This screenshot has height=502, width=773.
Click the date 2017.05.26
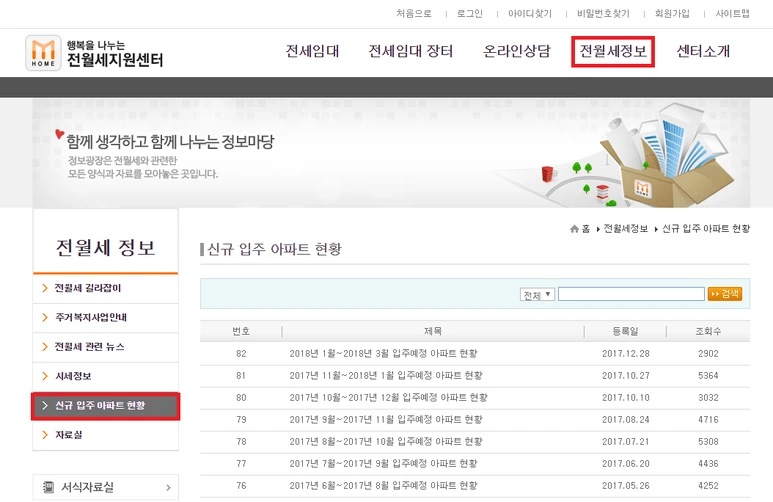tap(626, 486)
